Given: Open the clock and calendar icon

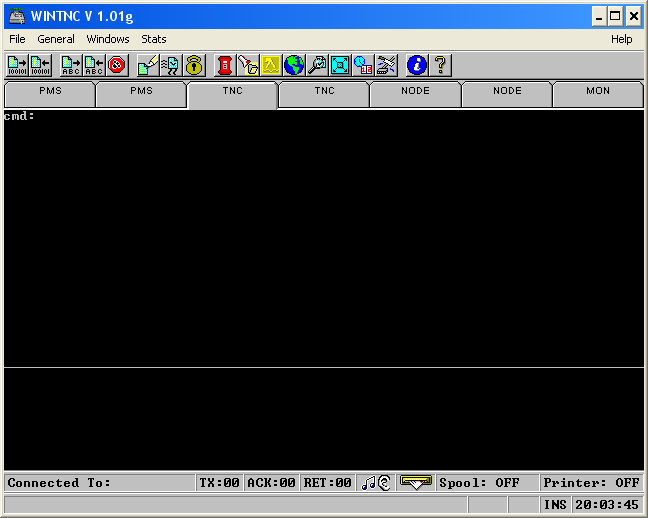Looking at the screenshot, I should point(363,65).
